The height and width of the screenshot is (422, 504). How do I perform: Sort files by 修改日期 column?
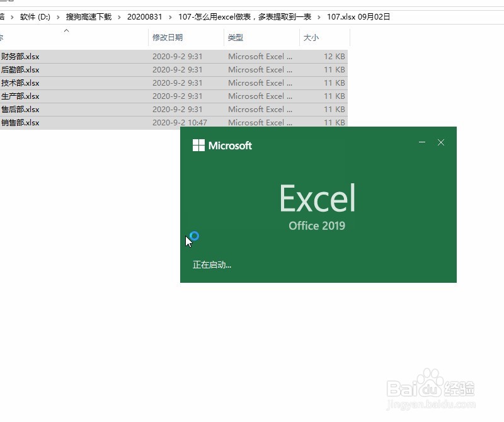(x=166, y=38)
